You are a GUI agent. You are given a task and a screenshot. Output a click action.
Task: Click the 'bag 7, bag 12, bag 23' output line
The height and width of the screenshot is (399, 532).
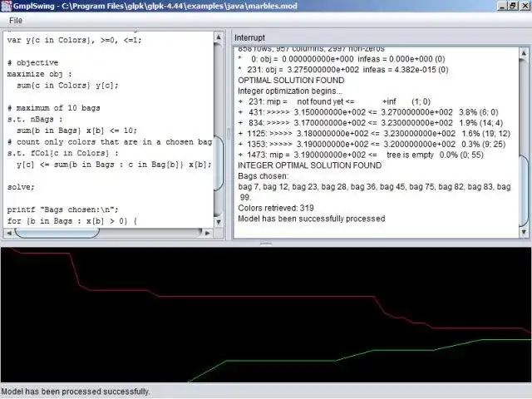374,187
